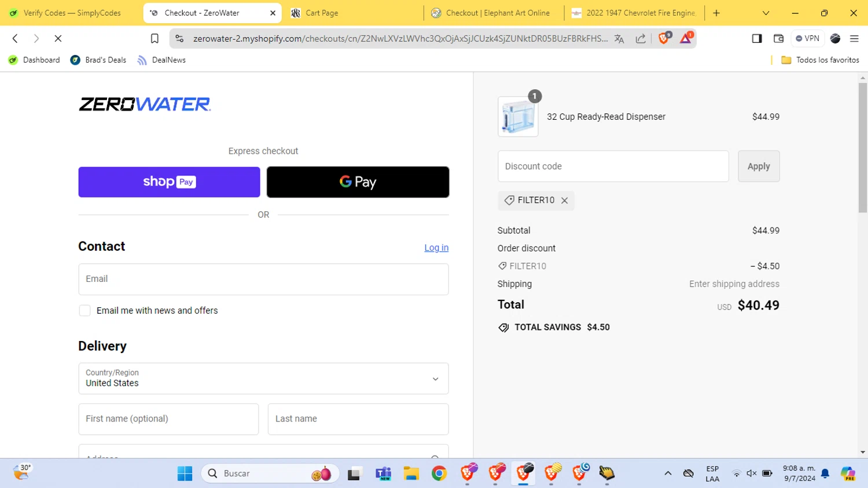This screenshot has height=488, width=868.
Task: Open Task View from the taskbar
Action: [354, 474]
